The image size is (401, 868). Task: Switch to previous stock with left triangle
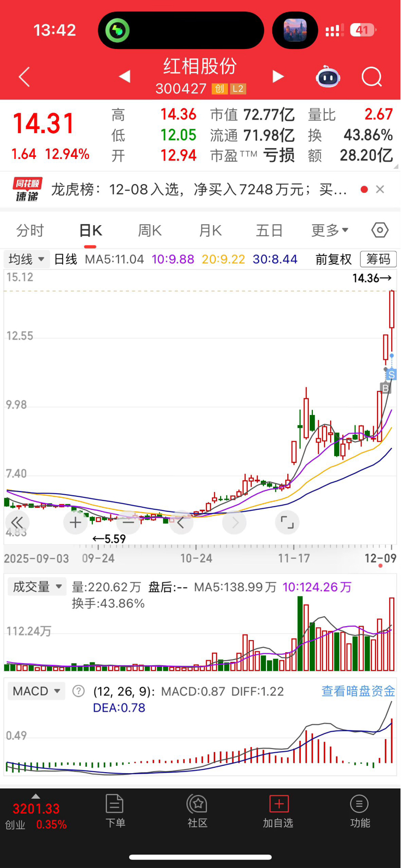coord(124,77)
